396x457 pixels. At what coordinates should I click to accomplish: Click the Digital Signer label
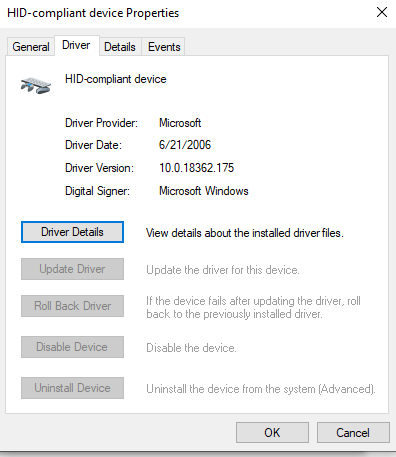97,191
